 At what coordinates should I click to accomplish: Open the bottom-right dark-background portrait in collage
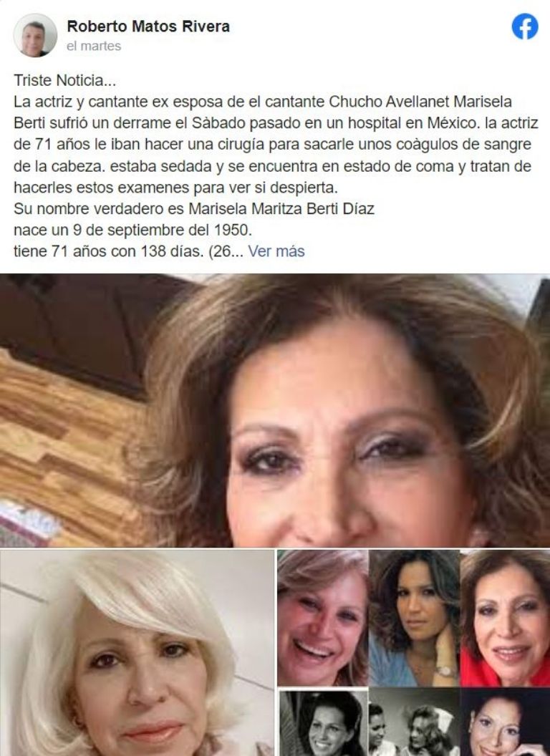click(x=505, y=722)
